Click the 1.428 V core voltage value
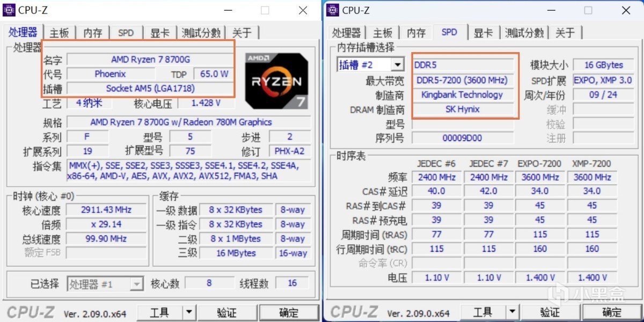Screen dimensions: 644x322 pyautogui.click(x=206, y=103)
